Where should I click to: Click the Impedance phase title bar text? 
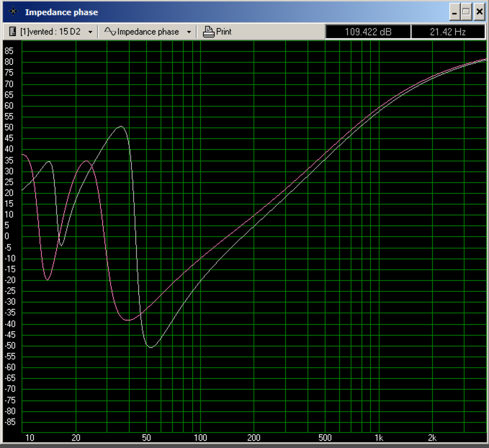click(x=61, y=12)
